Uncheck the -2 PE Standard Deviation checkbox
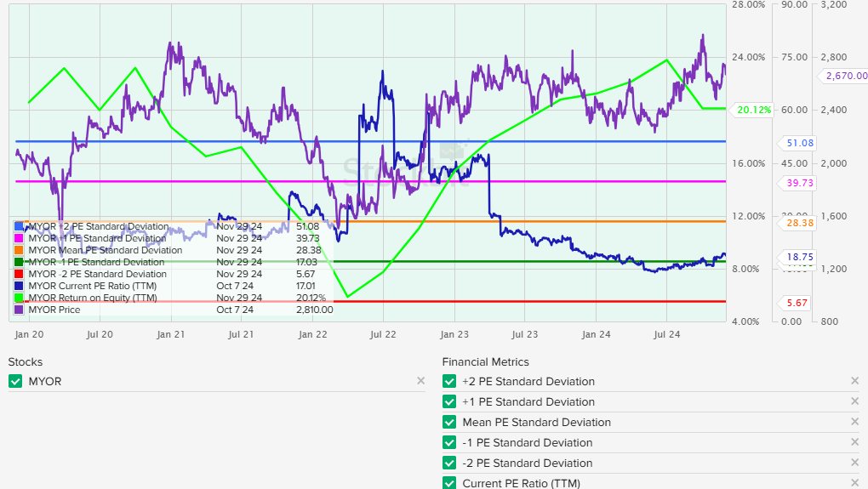The image size is (868, 489). (x=449, y=463)
